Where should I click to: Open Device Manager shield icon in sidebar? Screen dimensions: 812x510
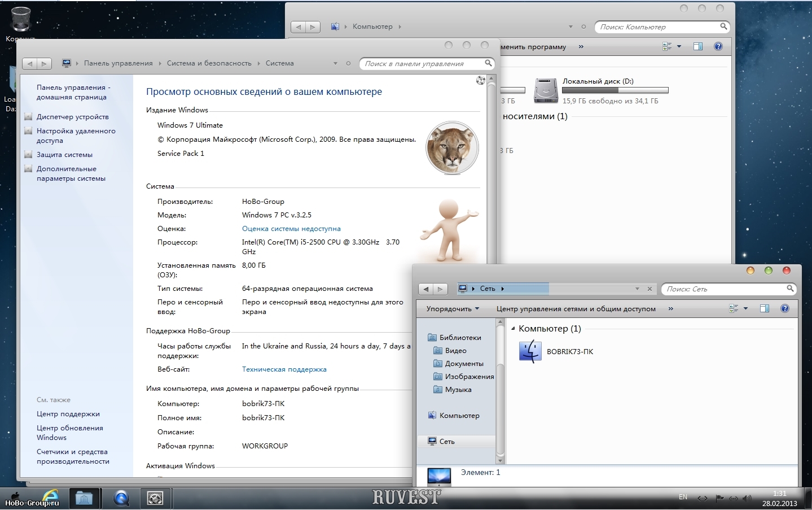point(28,116)
